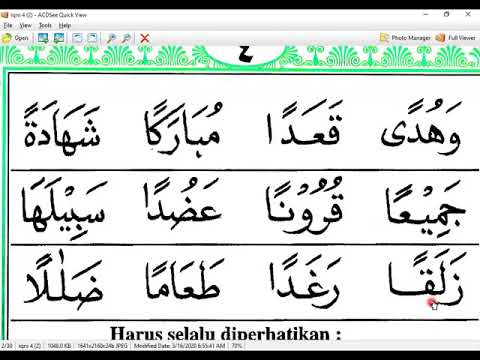This screenshot has width=480, height=360.
Task: Click the 70% zoom level status entry
Action: click(x=236, y=346)
